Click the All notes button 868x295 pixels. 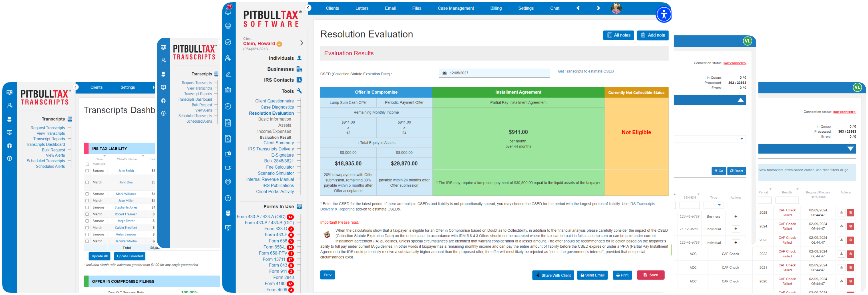pyautogui.click(x=618, y=35)
